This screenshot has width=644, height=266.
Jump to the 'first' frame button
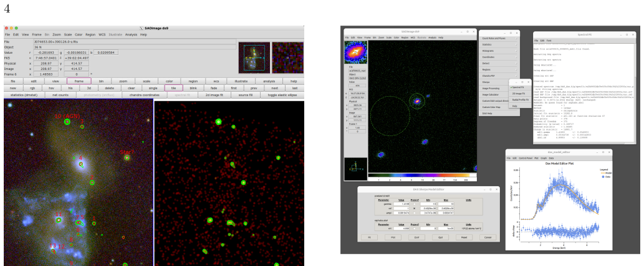point(234,88)
